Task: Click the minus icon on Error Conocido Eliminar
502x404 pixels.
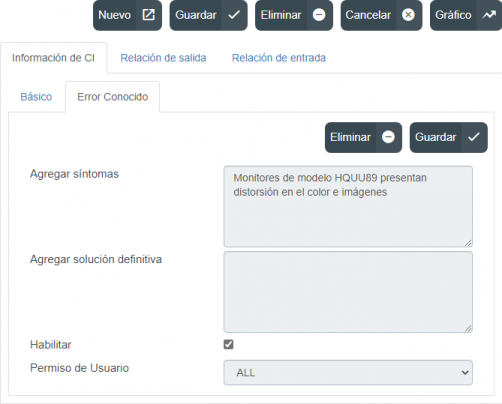Action: click(388, 137)
